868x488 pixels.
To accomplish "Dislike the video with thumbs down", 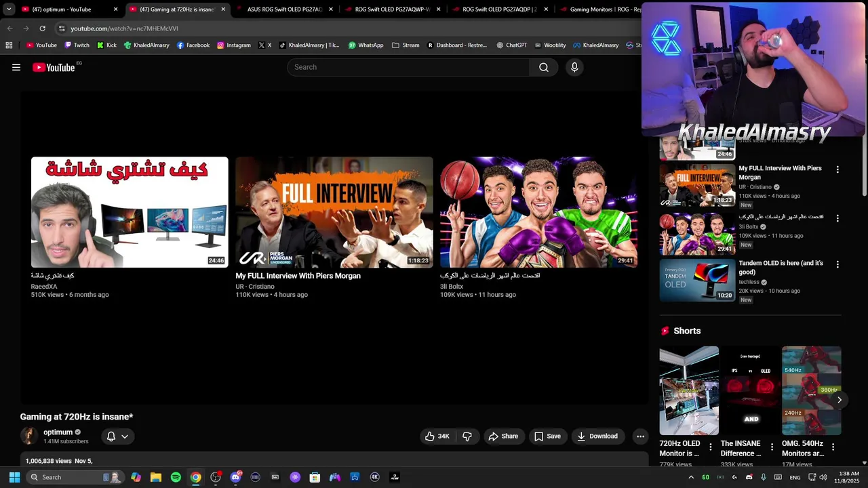I will (467, 436).
